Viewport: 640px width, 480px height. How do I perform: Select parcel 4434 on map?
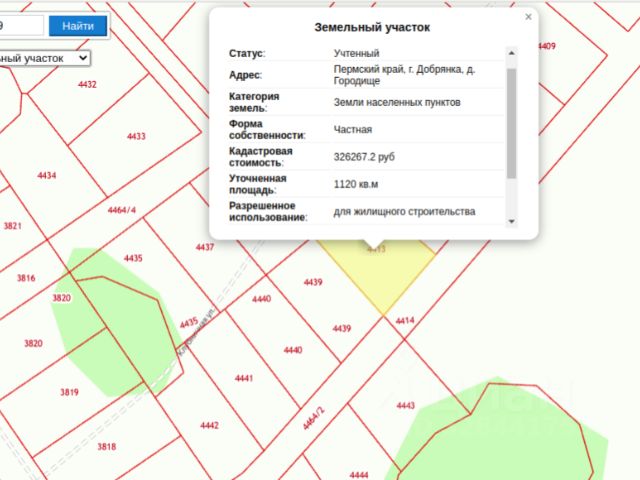tap(47, 176)
